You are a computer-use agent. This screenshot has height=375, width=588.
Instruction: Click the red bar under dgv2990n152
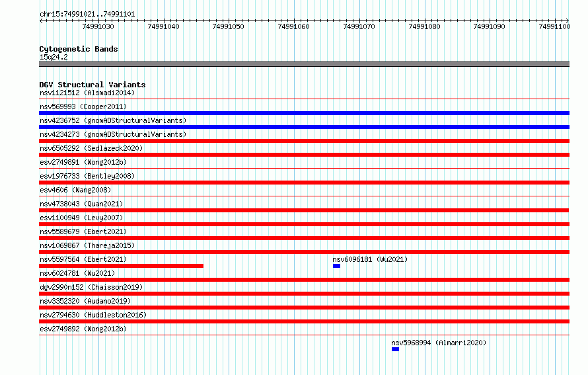click(304, 294)
